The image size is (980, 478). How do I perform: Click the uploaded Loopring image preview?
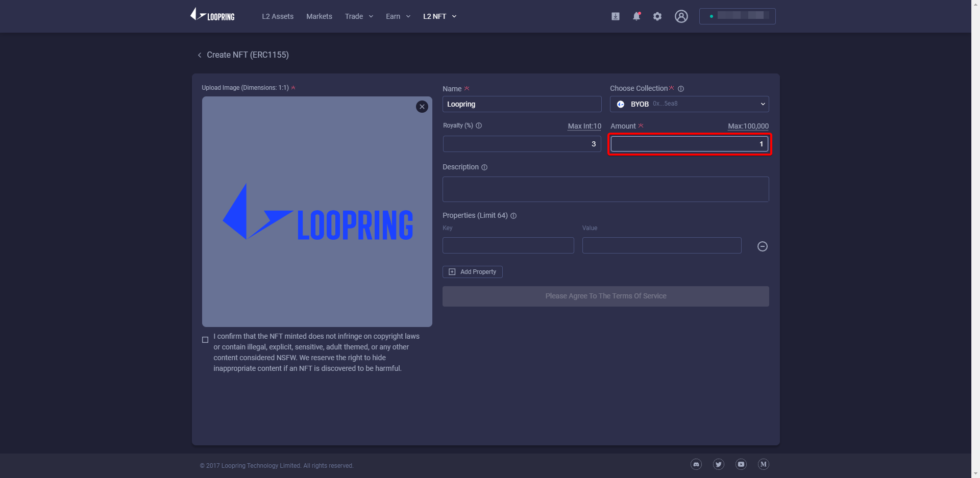[x=317, y=212]
